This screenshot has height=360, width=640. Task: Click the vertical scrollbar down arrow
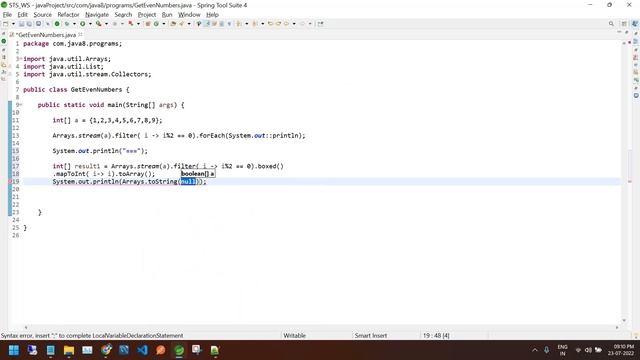click(624, 320)
